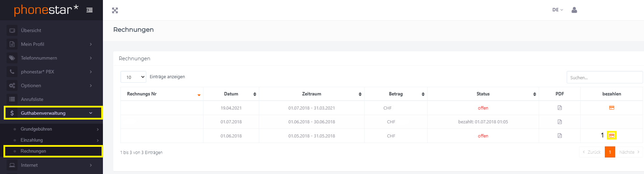Screen dimensions: 644x174
Task: Click highlighted pay icon for 01.06.2018 invoice
Action: (x=612, y=135)
